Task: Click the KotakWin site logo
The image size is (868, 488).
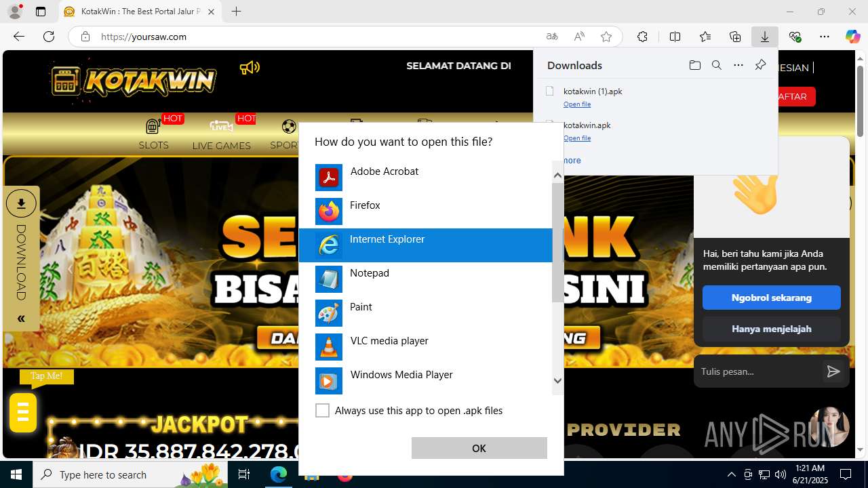Action: (134, 81)
